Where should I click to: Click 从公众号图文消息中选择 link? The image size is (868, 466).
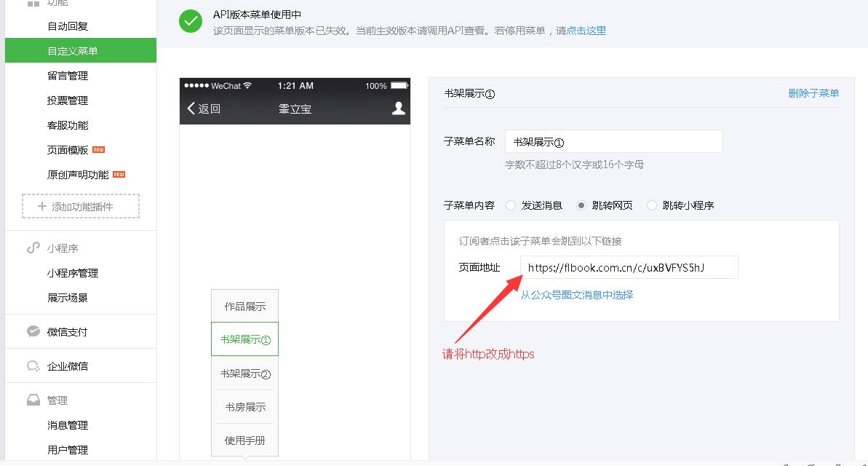577,295
